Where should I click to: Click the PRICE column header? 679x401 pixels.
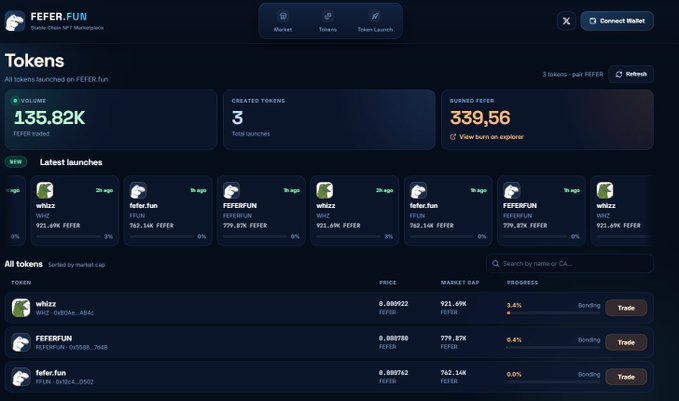[388, 282]
